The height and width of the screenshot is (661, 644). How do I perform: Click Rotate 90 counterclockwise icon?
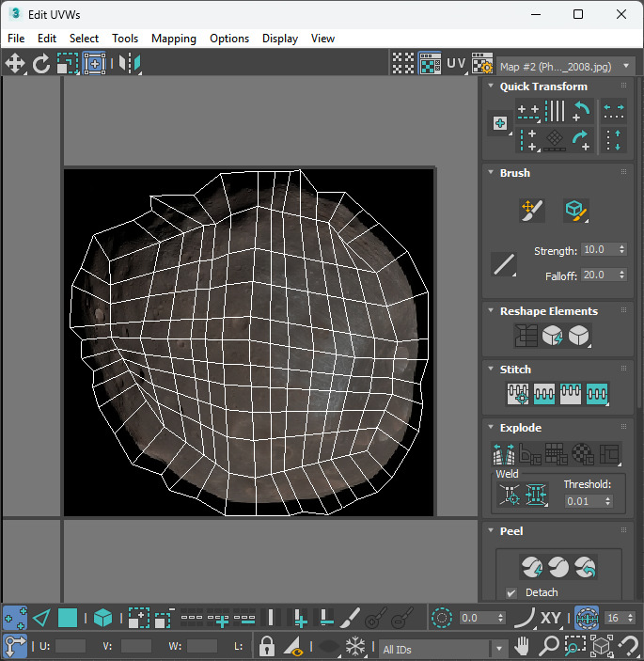581,112
